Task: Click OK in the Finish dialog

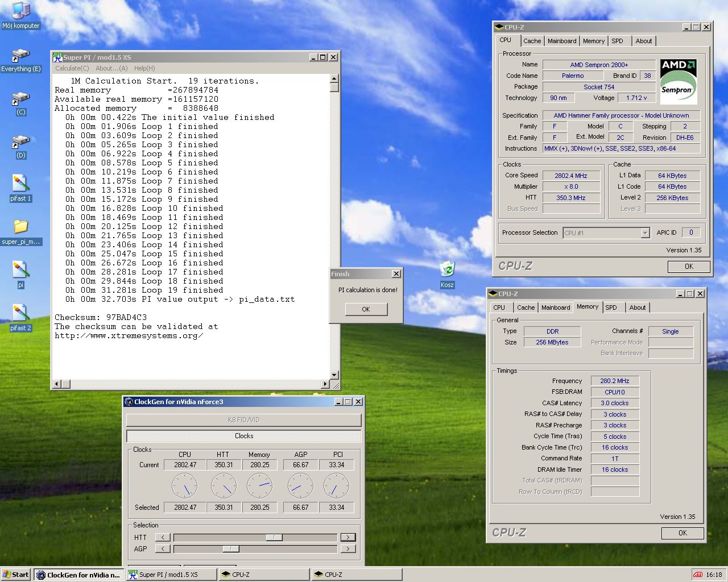Action: coord(366,309)
